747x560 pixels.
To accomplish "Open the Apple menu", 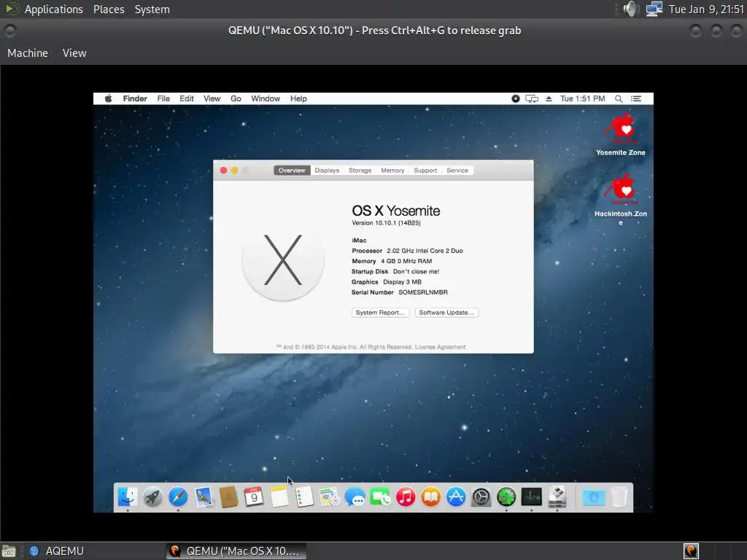I will coord(108,98).
